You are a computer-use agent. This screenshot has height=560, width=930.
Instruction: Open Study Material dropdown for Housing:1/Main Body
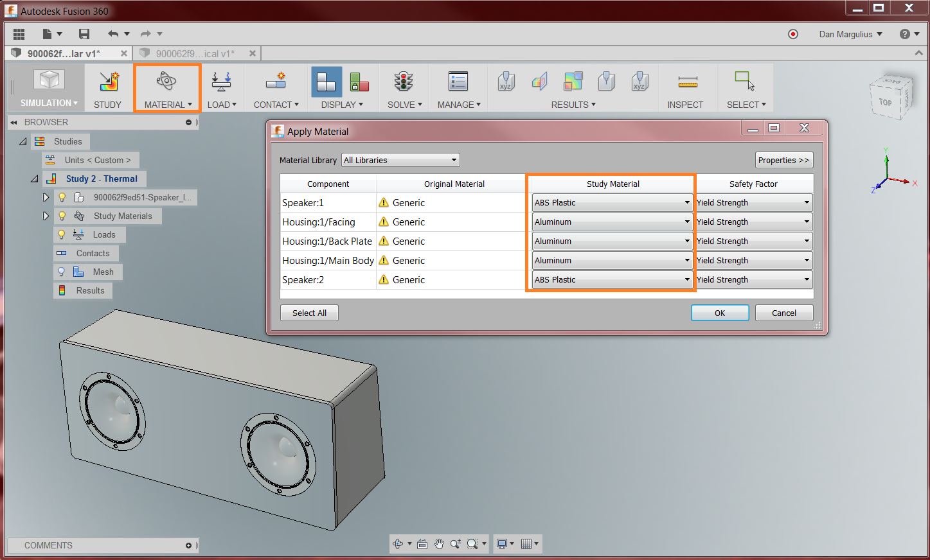pyautogui.click(x=612, y=260)
